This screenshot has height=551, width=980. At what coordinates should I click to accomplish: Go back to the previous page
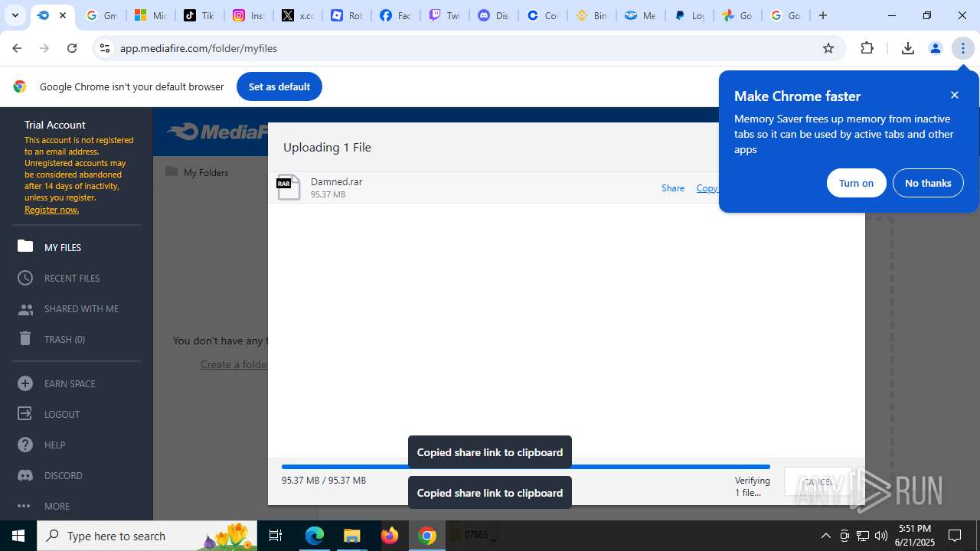(17, 48)
